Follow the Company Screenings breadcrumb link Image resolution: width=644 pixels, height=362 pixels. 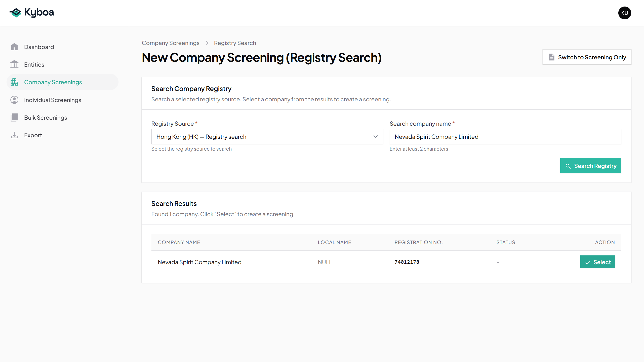171,43
